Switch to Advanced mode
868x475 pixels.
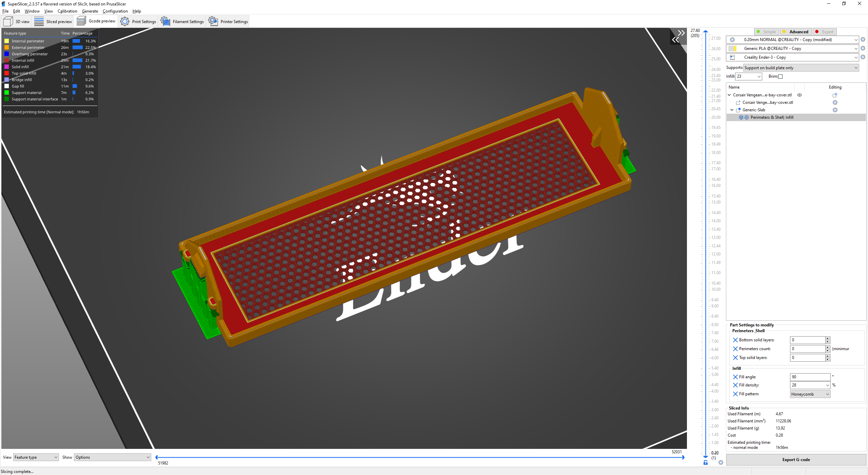(x=795, y=32)
